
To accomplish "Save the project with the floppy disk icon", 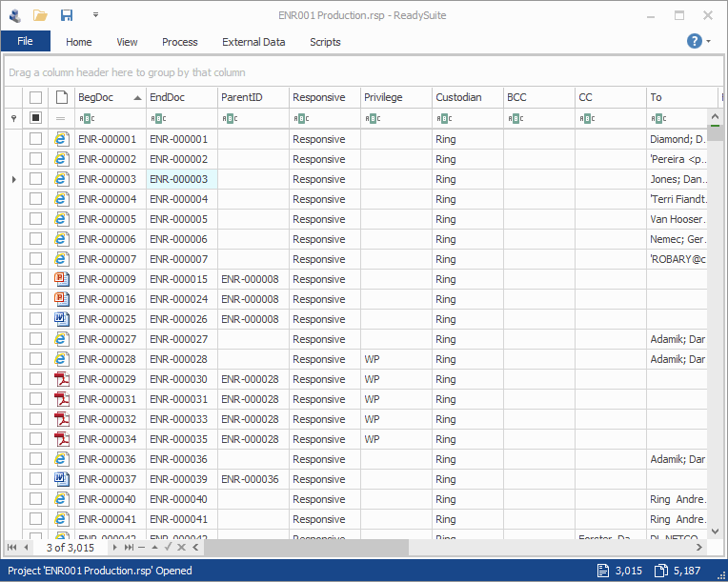I will [67, 15].
